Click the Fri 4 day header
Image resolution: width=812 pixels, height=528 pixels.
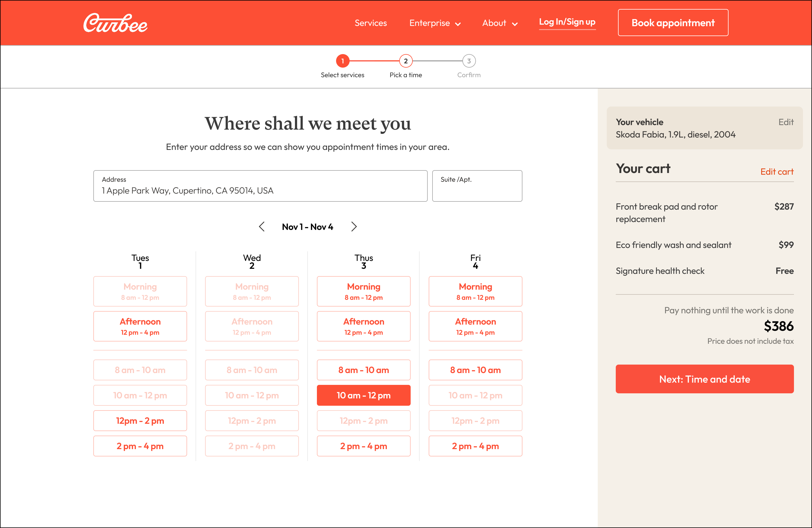475,261
